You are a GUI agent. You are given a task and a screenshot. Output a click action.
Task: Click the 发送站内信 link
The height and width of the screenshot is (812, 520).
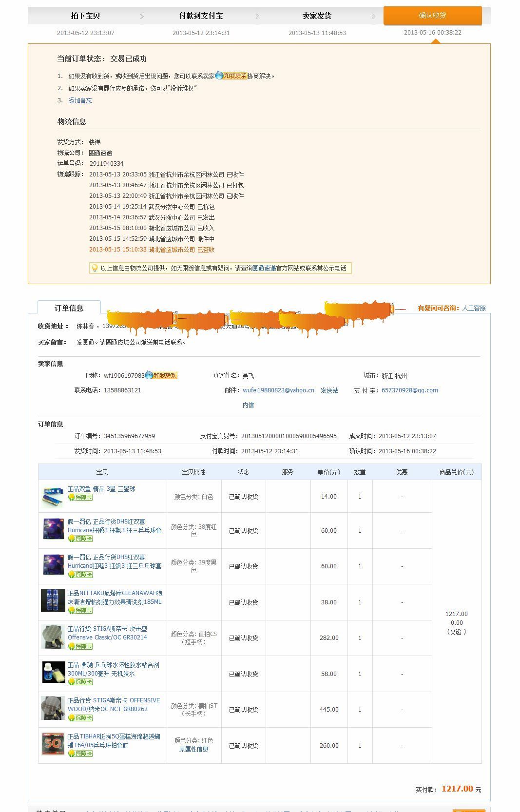(329, 390)
